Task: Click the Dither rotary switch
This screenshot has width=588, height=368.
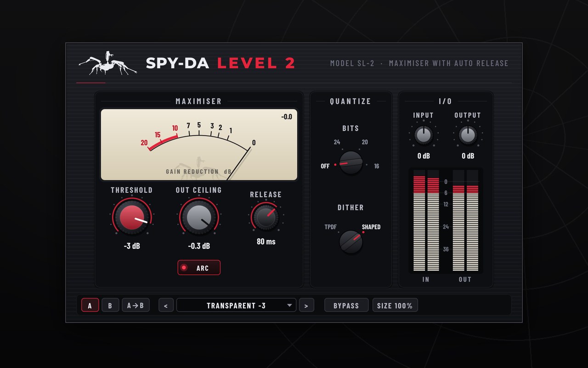Action: (351, 241)
